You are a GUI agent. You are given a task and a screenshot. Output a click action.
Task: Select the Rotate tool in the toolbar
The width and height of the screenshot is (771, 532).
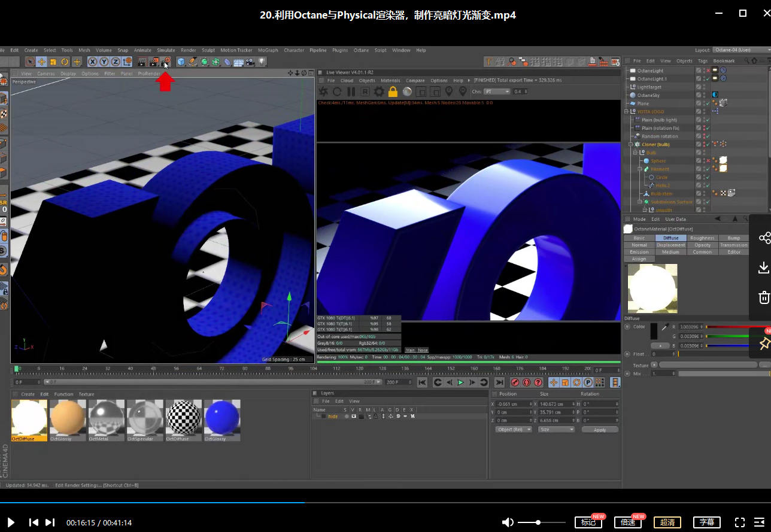(x=65, y=62)
